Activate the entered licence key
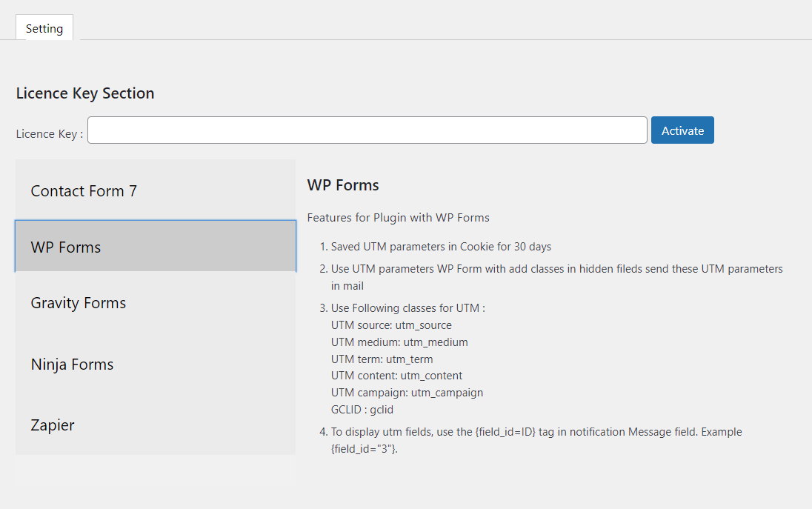812x509 pixels. point(682,130)
